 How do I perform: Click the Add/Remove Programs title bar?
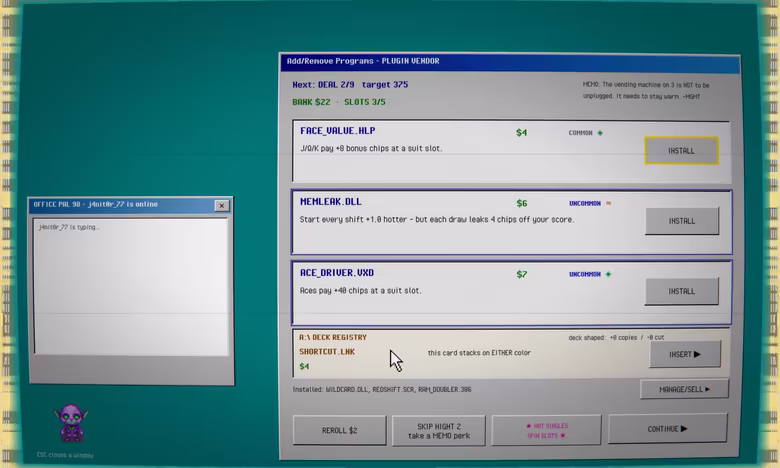pos(510,62)
